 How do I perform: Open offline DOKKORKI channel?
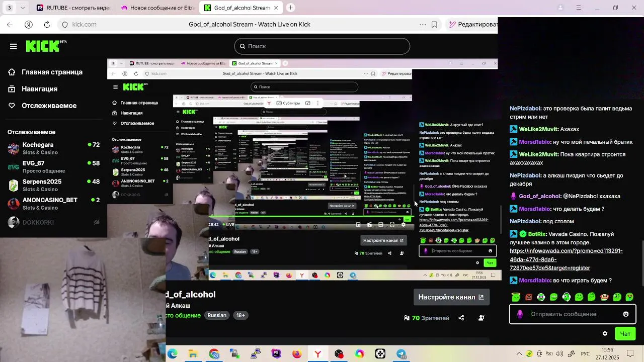coord(53,222)
